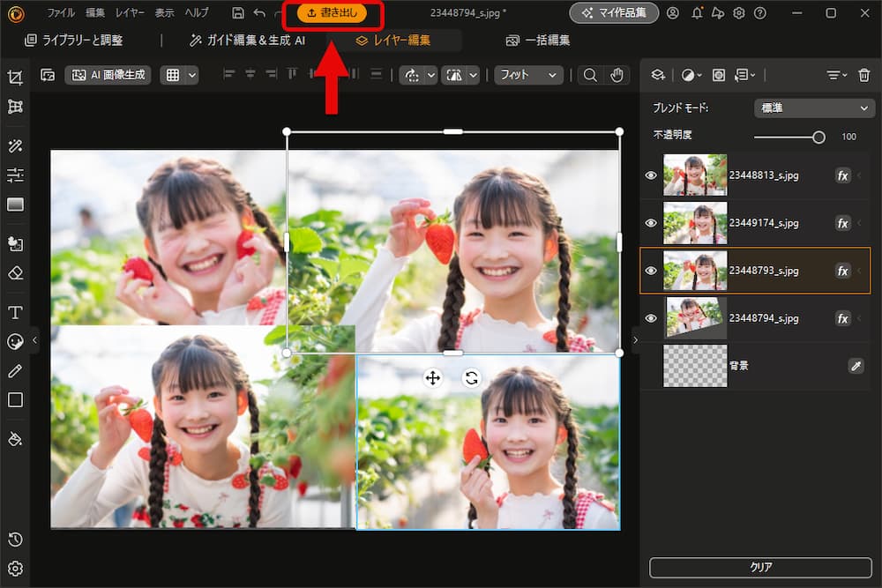Open the フィット zoom dropdown
Image resolution: width=882 pixels, height=588 pixels.
[x=528, y=75]
